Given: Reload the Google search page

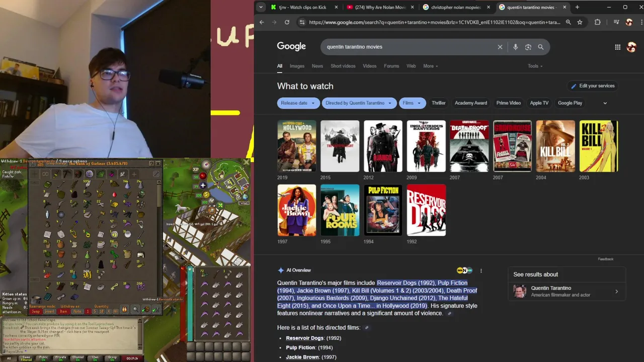Looking at the screenshot, I should 287,22.
